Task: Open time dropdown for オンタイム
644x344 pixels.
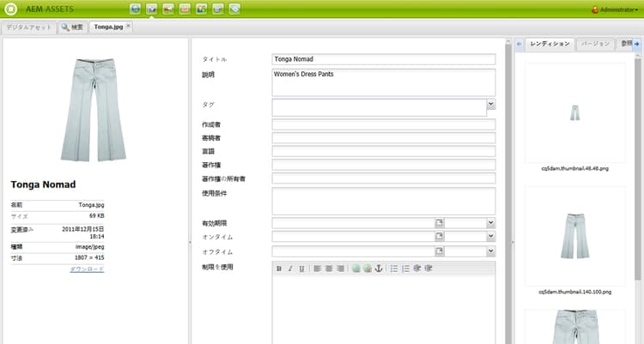Action: [491, 237]
